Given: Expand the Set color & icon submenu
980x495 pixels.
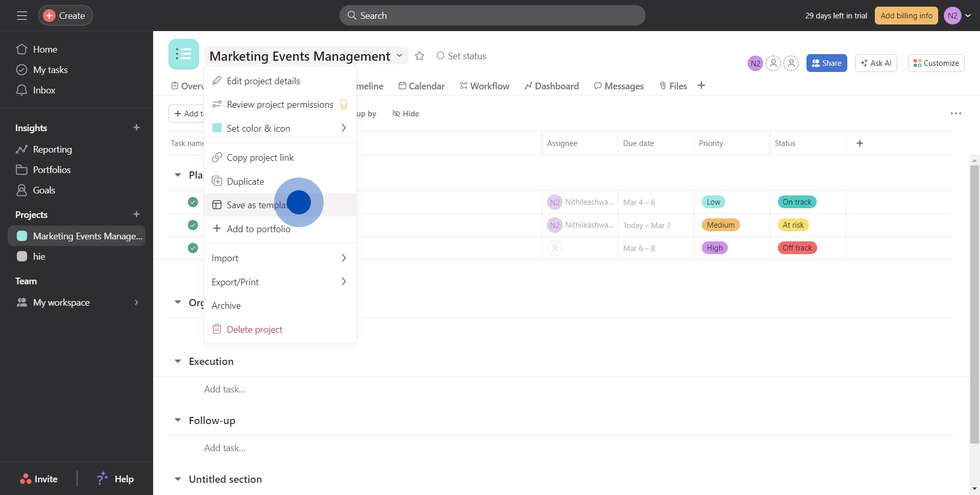Looking at the screenshot, I should coord(280,129).
